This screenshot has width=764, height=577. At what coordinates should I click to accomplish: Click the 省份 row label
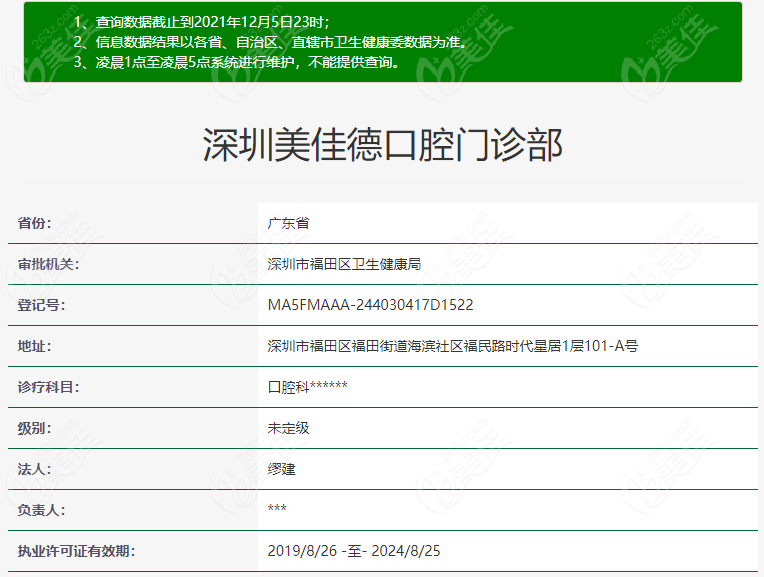click(35, 223)
